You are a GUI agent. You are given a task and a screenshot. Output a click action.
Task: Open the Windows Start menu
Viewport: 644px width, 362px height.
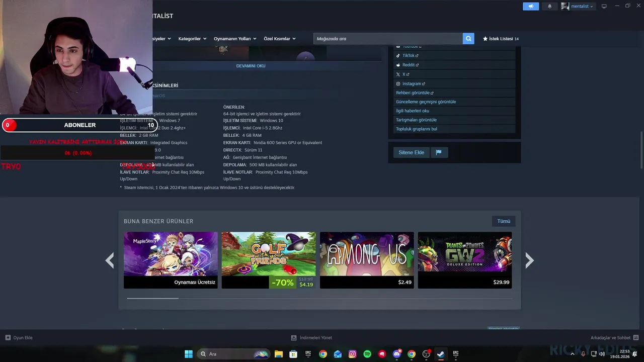tap(189, 354)
